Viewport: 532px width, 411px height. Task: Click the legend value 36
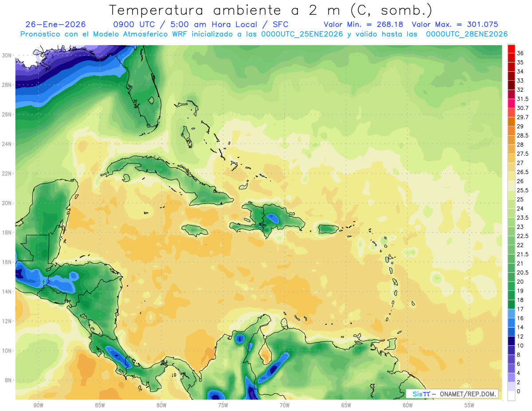pos(520,53)
